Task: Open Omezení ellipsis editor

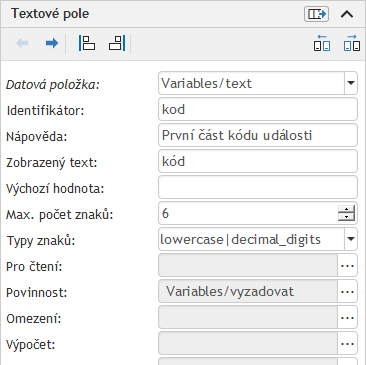Action: (347, 318)
